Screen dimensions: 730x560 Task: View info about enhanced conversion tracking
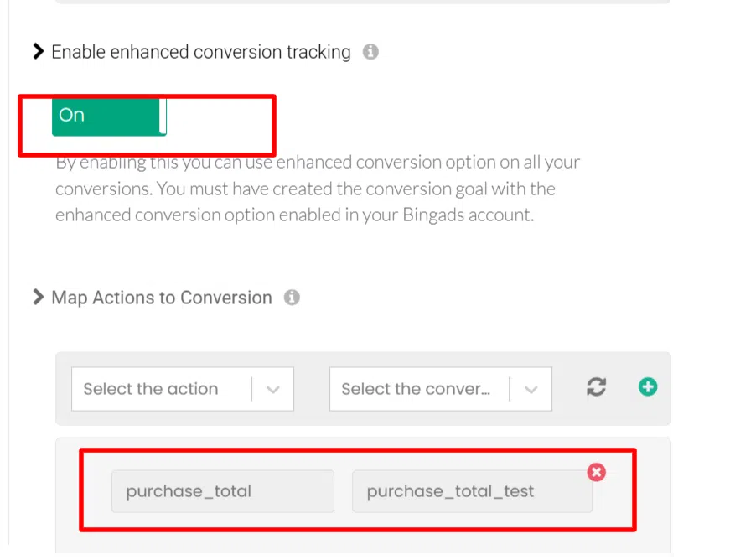[x=371, y=51]
